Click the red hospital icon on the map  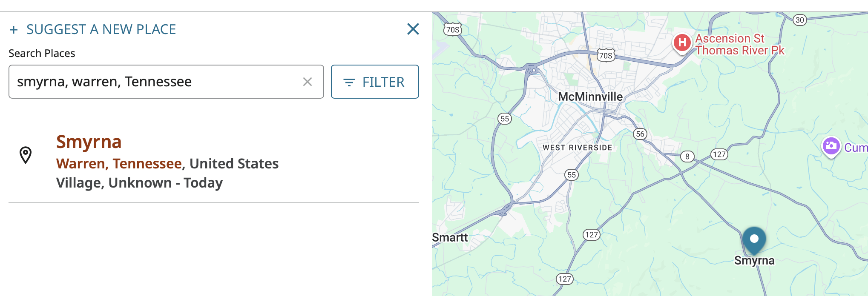[682, 43]
